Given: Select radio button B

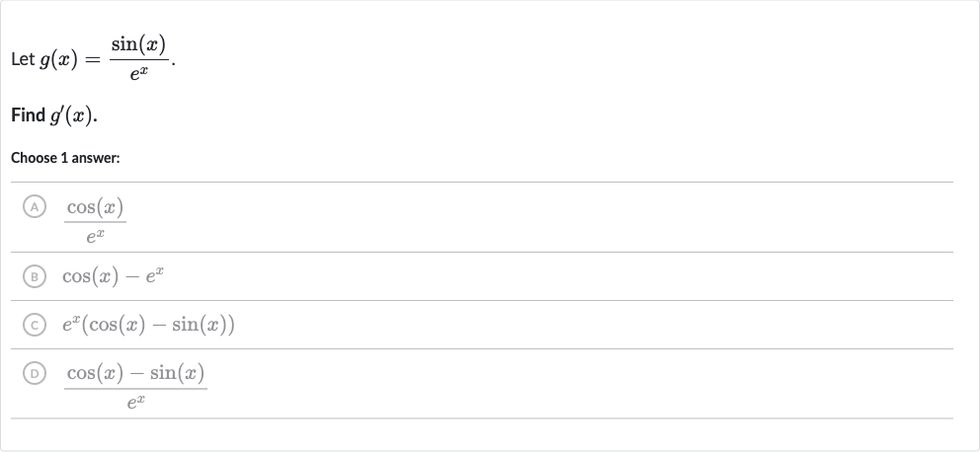Looking at the screenshot, I should 35,276.
